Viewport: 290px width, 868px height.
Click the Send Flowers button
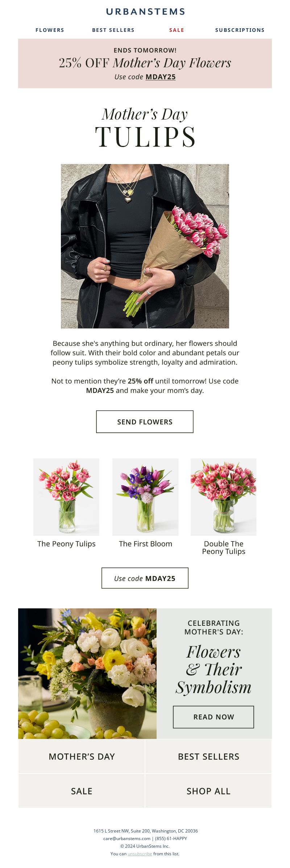click(x=145, y=422)
